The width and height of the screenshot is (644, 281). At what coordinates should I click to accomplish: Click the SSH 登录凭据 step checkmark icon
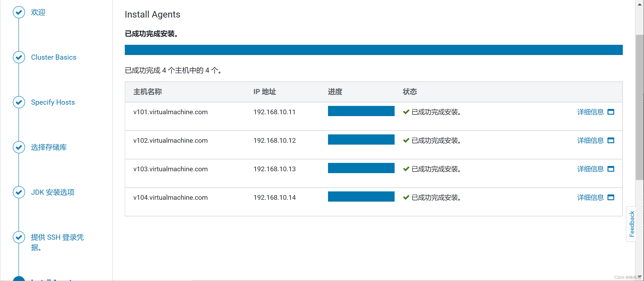pos(19,237)
